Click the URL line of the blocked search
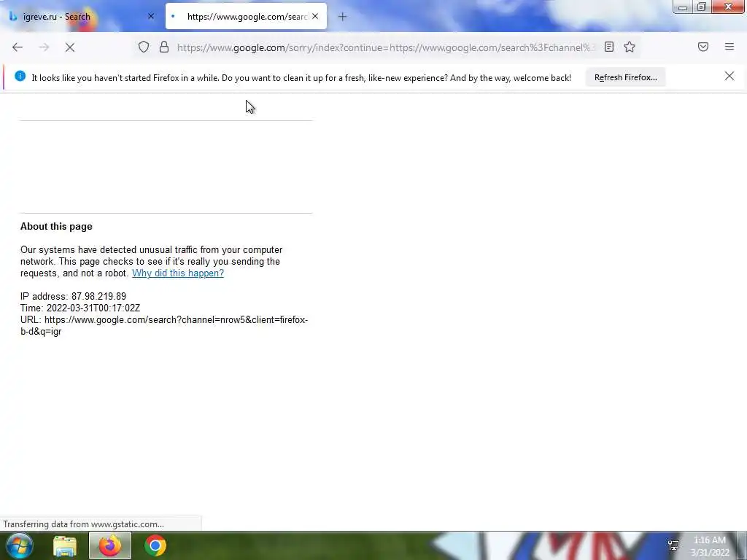 pyautogui.click(x=164, y=326)
